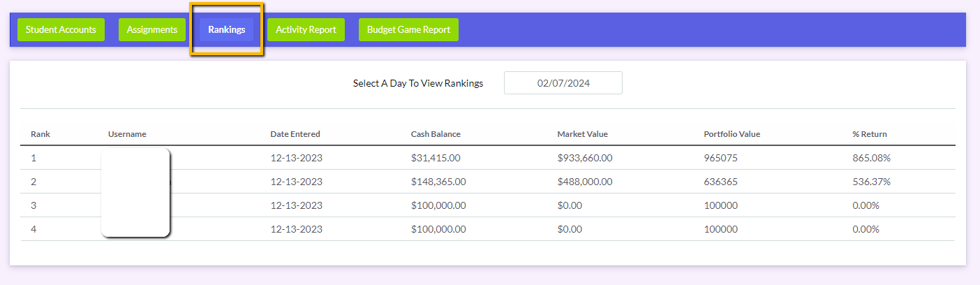Screen dimensions: 980x285
Task: Click the $488,000.00 market value cell
Action: (x=585, y=182)
